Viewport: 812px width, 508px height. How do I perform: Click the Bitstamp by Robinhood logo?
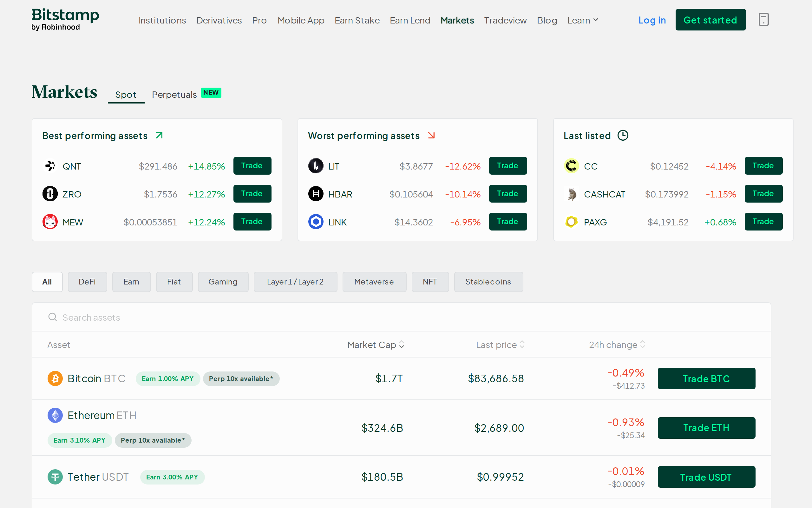pyautogui.click(x=65, y=19)
